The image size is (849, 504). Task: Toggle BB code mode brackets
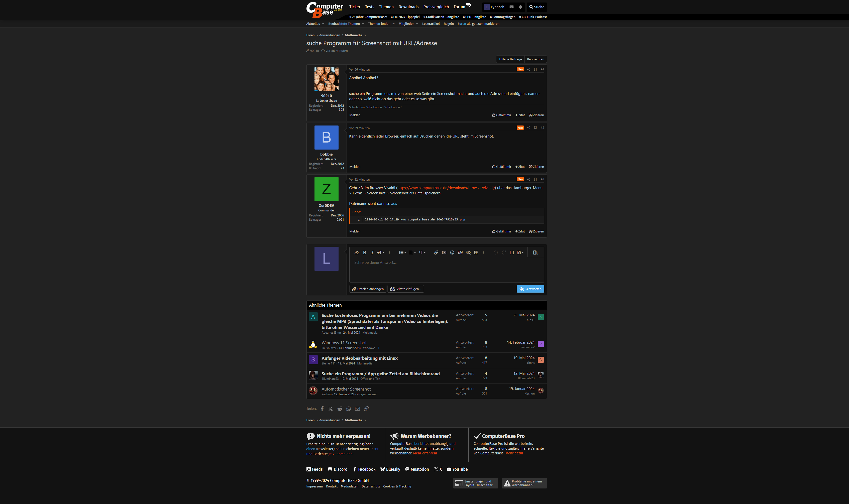pyautogui.click(x=512, y=252)
